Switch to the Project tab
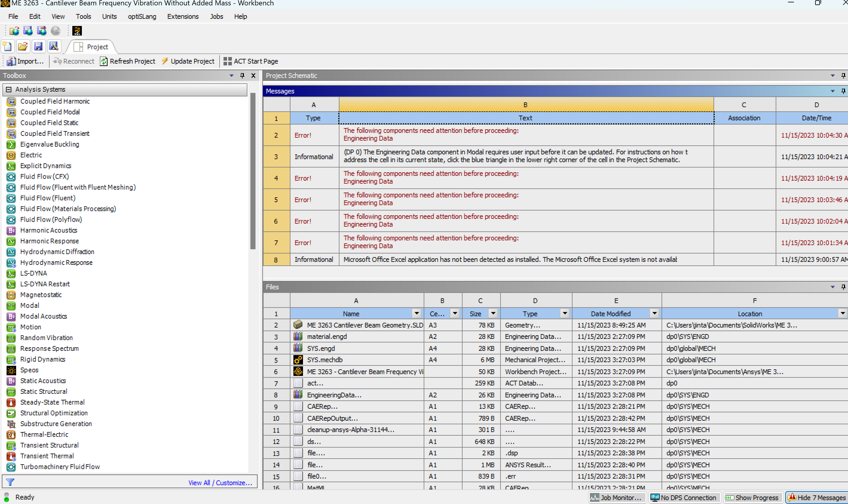Image resolution: width=848 pixels, height=504 pixels. point(91,47)
